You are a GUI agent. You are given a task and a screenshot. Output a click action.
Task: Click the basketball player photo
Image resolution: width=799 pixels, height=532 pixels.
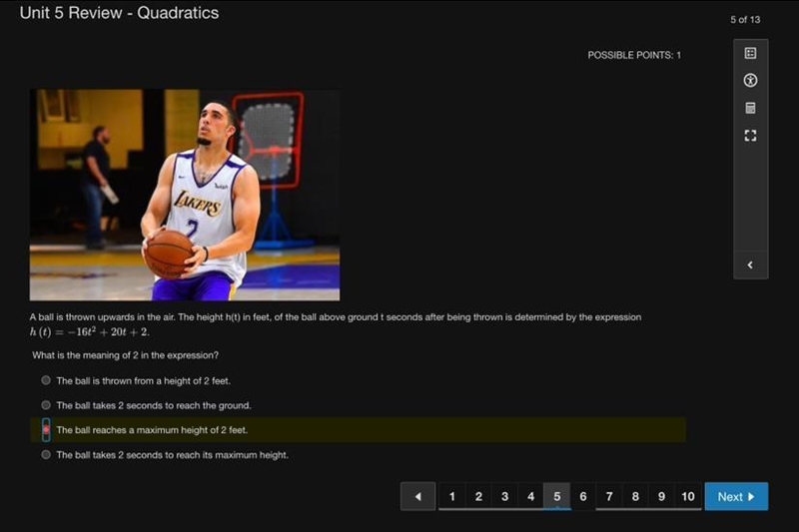185,195
